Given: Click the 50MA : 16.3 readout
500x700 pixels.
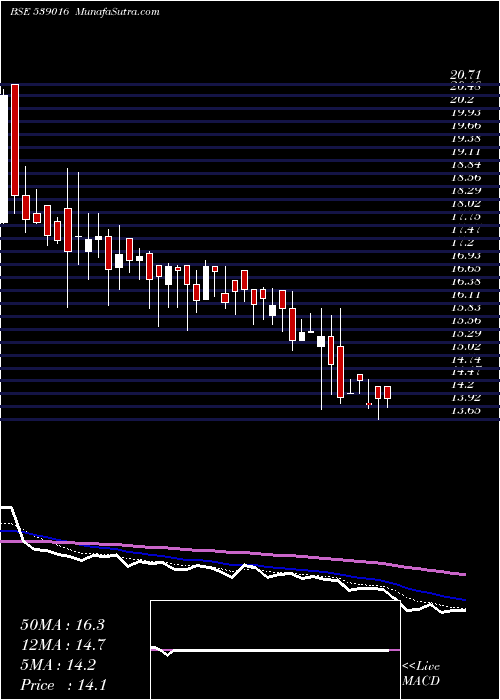Looking at the screenshot, I should tap(62, 625).
